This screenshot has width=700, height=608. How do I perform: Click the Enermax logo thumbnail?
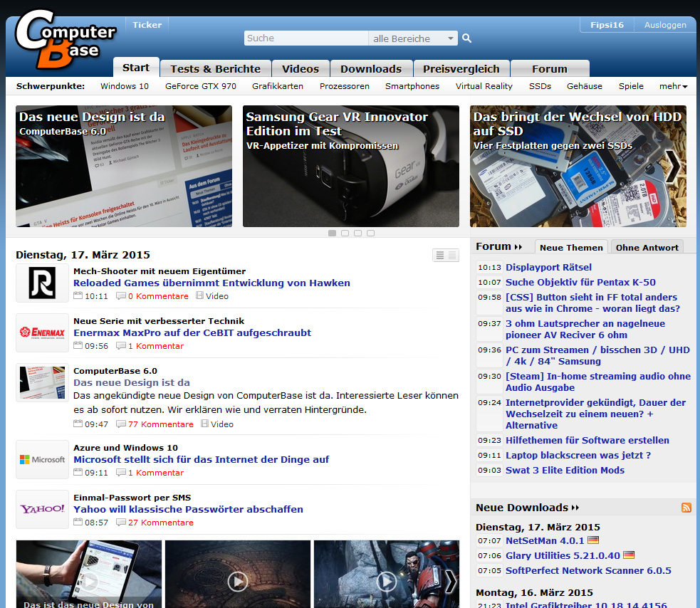[x=43, y=333]
